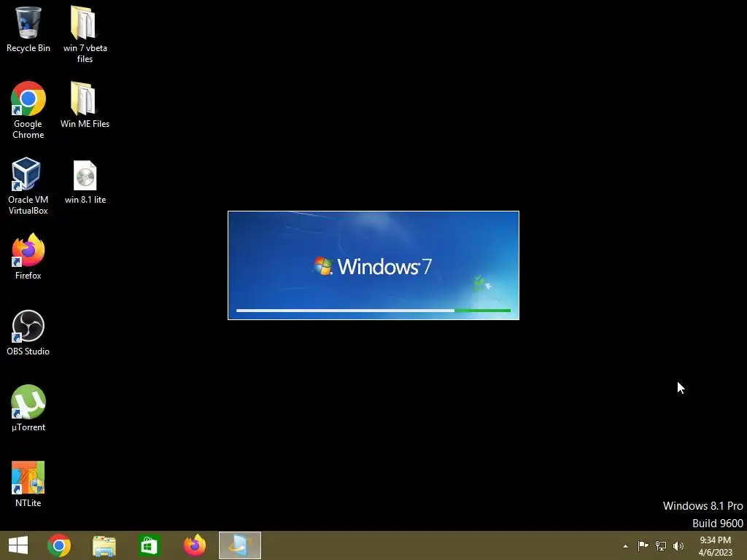Open the volume speaker tray icon
This screenshot has height=560, width=747.
click(678, 545)
